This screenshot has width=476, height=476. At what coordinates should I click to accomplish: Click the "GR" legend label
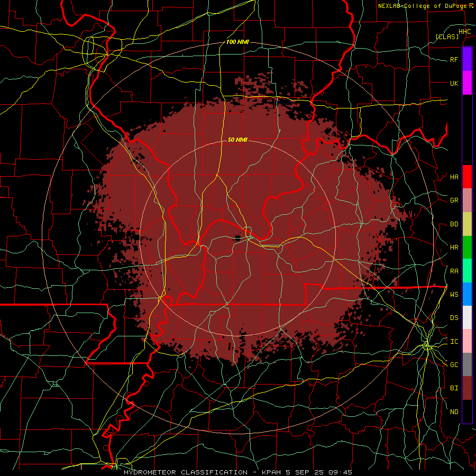point(454,200)
